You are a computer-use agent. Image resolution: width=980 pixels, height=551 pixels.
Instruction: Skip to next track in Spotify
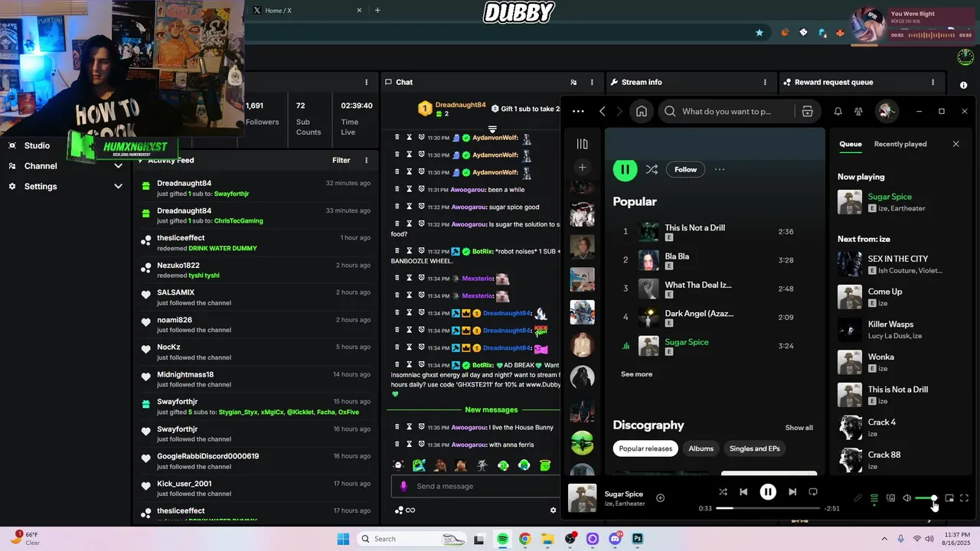[x=792, y=492]
